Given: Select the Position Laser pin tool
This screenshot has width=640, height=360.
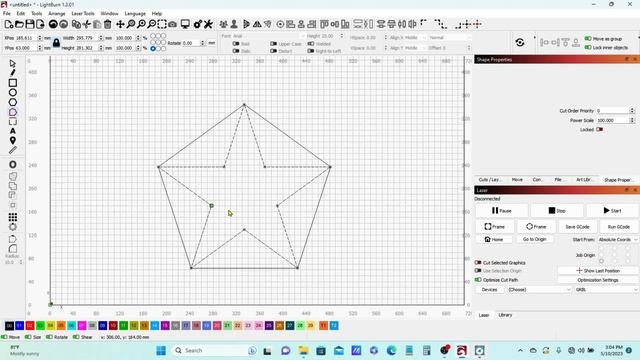Looking at the screenshot, I should [13, 141].
